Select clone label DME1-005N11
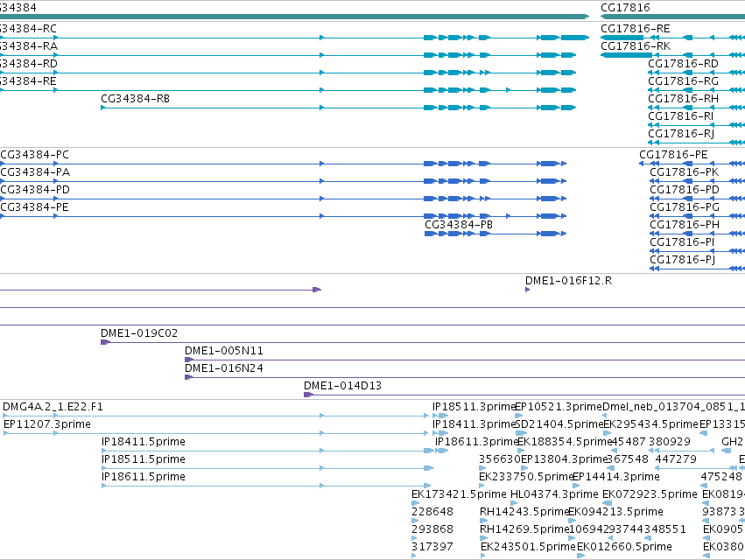The height and width of the screenshot is (560, 745). pyautogui.click(x=224, y=351)
